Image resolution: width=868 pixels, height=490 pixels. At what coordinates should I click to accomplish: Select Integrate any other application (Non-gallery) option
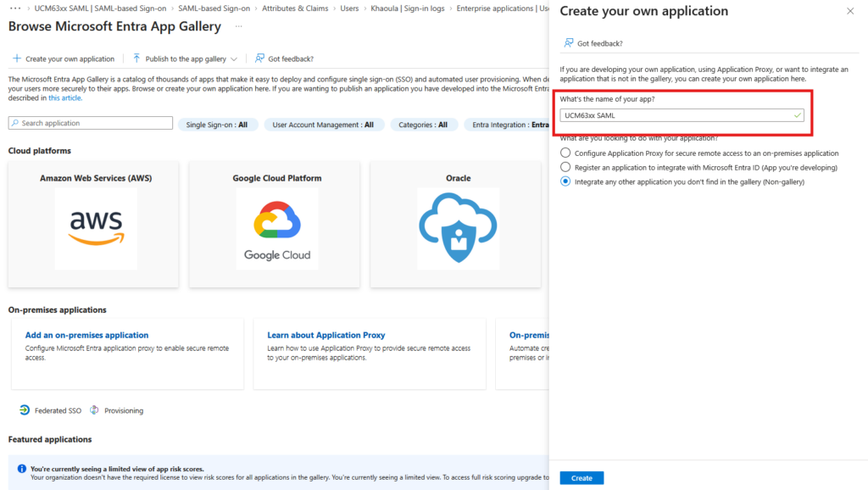[565, 181]
